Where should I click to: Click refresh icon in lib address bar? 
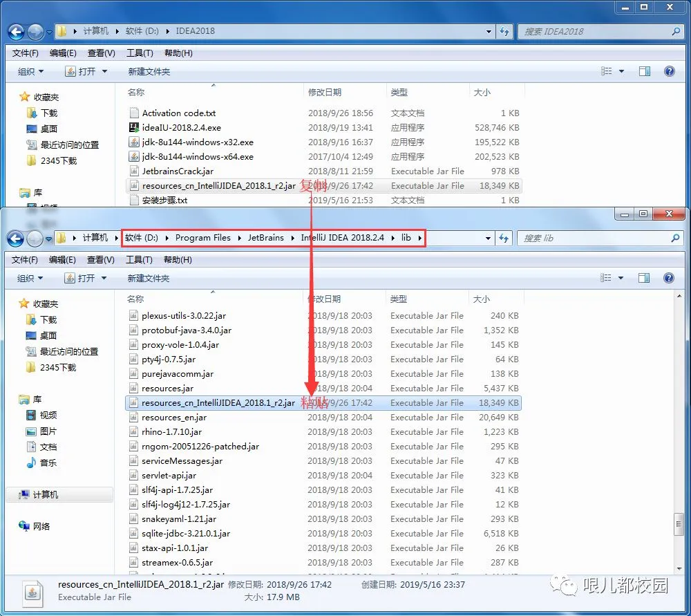pyautogui.click(x=504, y=239)
